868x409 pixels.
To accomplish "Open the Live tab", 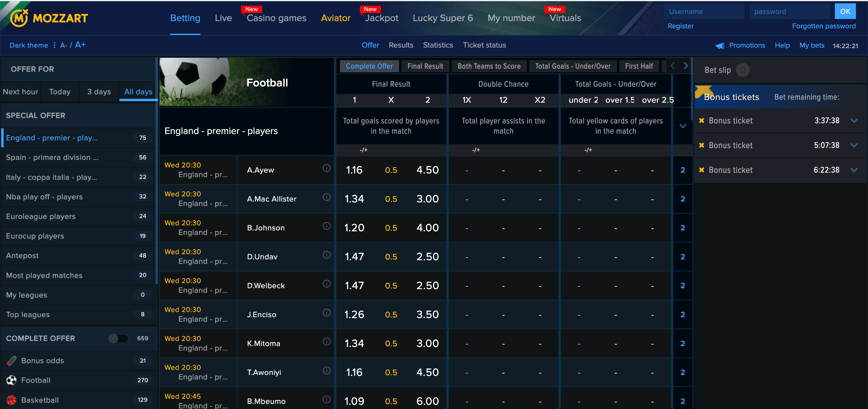I will click(x=223, y=18).
